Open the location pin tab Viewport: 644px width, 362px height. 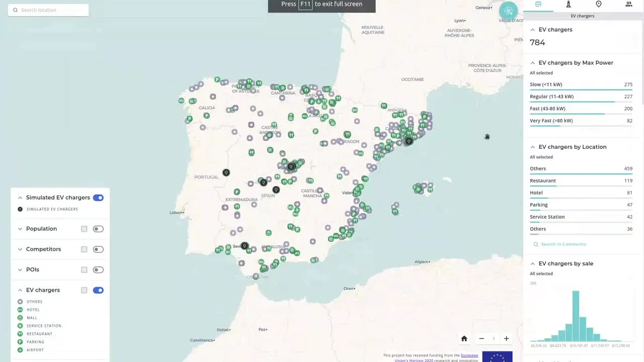click(x=598, y=5)
